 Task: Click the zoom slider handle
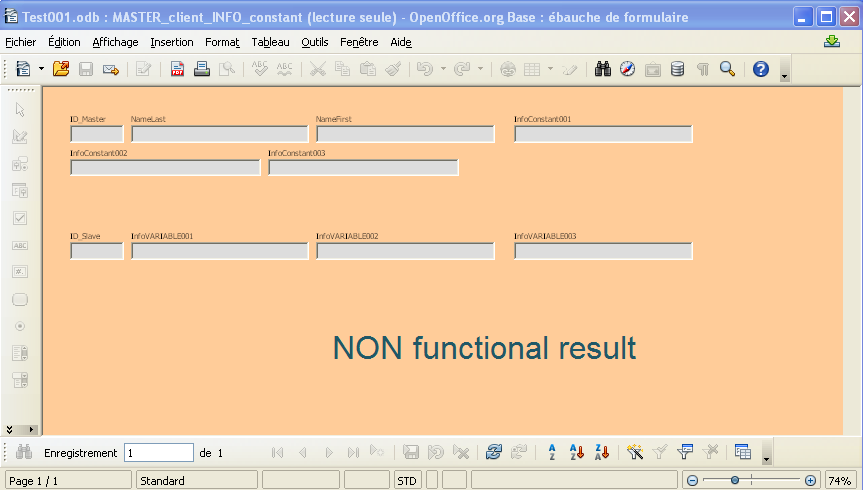735,481
